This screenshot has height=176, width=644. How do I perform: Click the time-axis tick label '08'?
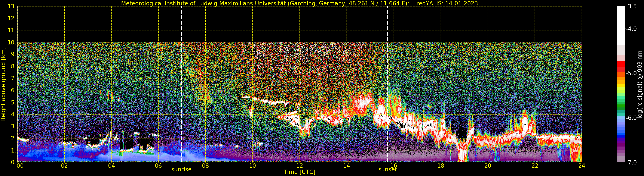205,166
